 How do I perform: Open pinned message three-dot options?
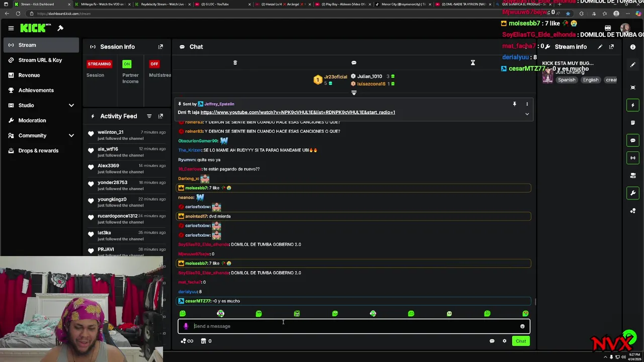[527, 104]
